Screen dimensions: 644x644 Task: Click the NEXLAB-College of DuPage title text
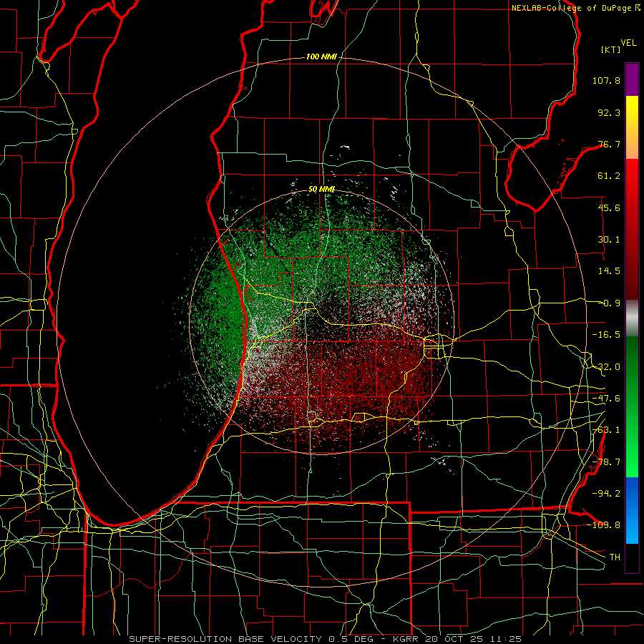[x=572, y=8]
